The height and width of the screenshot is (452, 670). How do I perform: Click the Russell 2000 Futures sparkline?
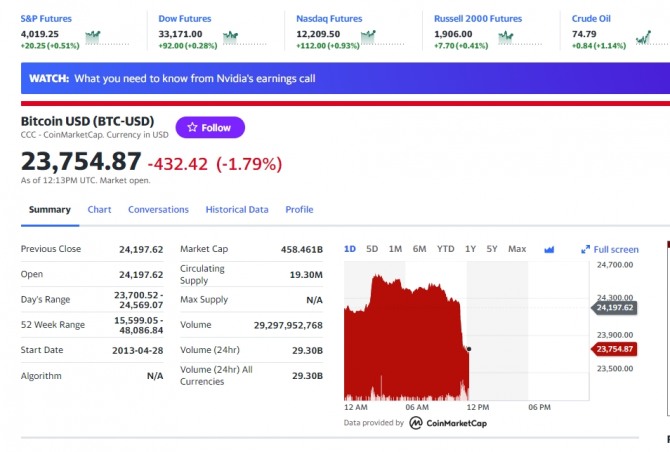(520, 38)
